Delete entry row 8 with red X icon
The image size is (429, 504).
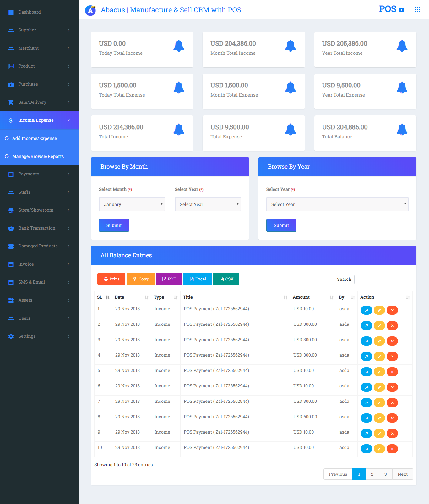click(392, 418)
